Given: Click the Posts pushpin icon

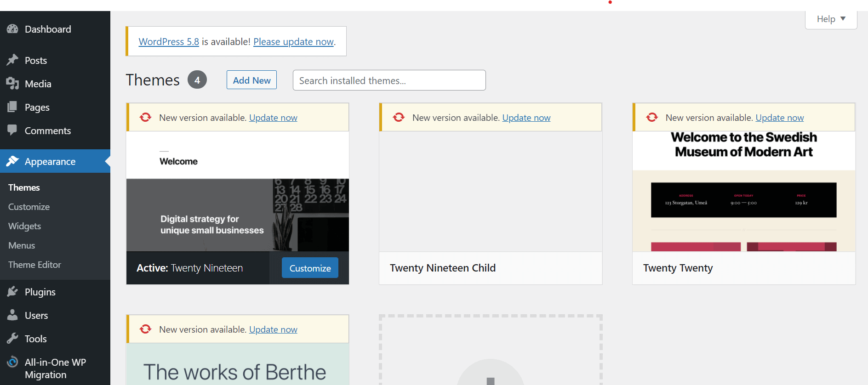Looking at the screenshot, I should click(12, 60).
